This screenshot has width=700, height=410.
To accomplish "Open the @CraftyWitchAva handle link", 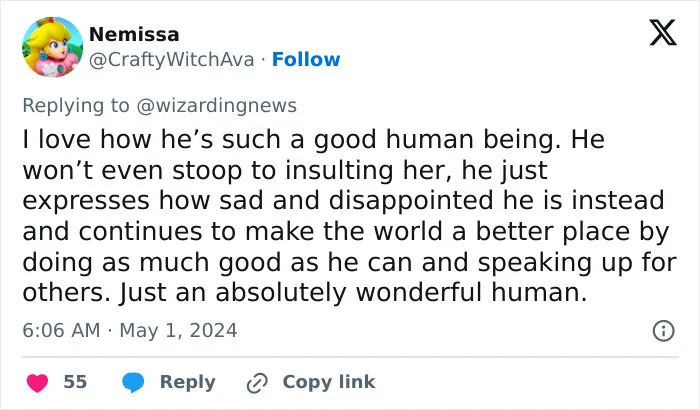I will coord(171,59).
